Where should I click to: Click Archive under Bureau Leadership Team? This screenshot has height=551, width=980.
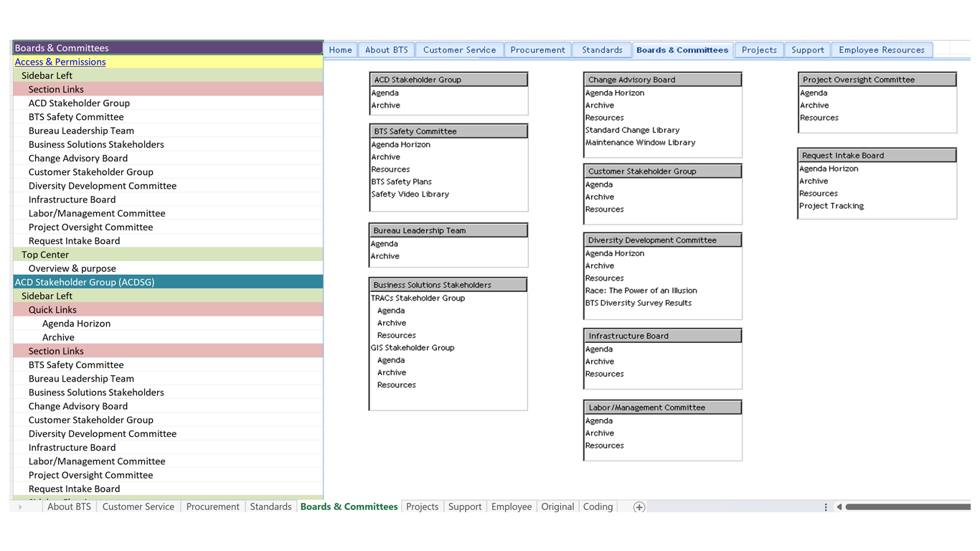(385, 255)
